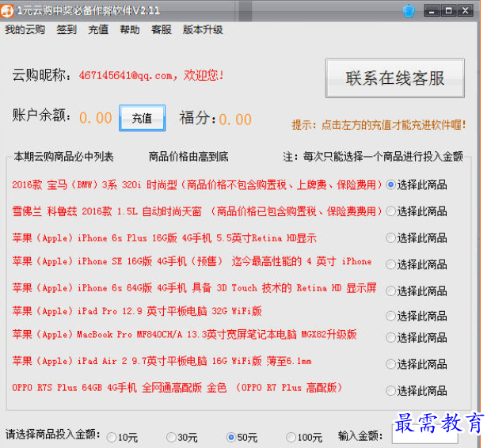The image size is (491, 448).
Task: Click the iPad Pro 12.9 product text
Action: pos(137,311)
